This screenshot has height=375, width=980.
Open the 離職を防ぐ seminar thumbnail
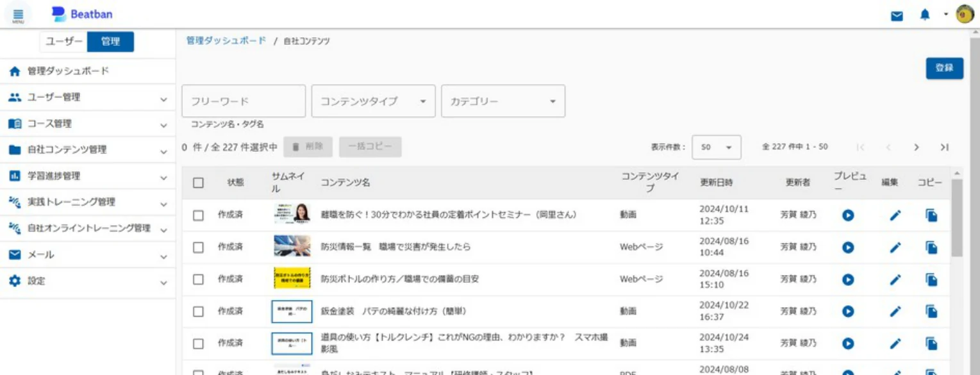click(292, 214)
